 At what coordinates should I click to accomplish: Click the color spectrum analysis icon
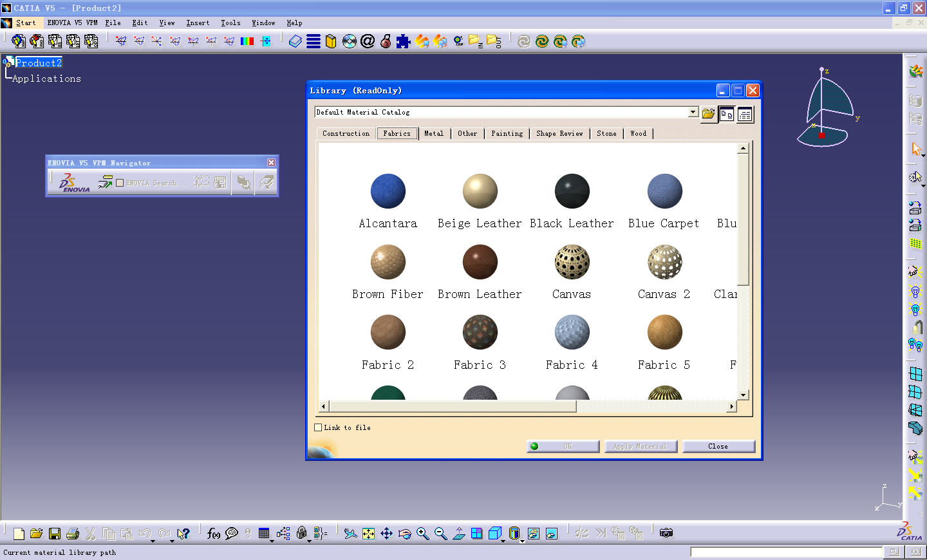[247, 41]
